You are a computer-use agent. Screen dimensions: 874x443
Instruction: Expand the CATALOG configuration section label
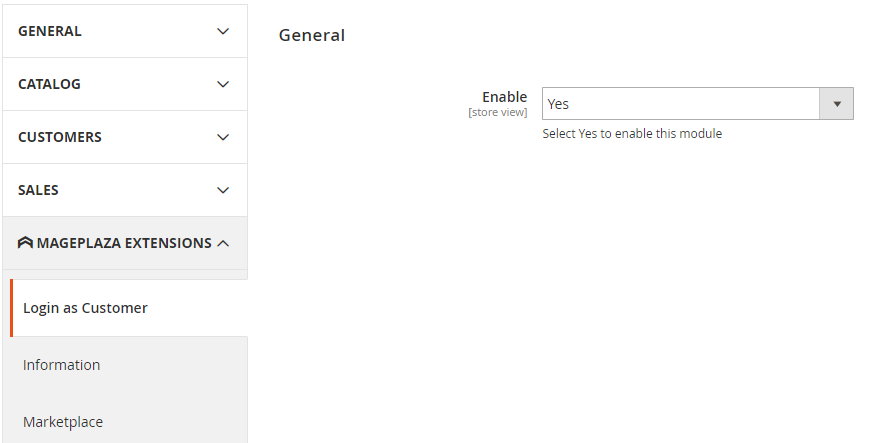tap(49, 84)
